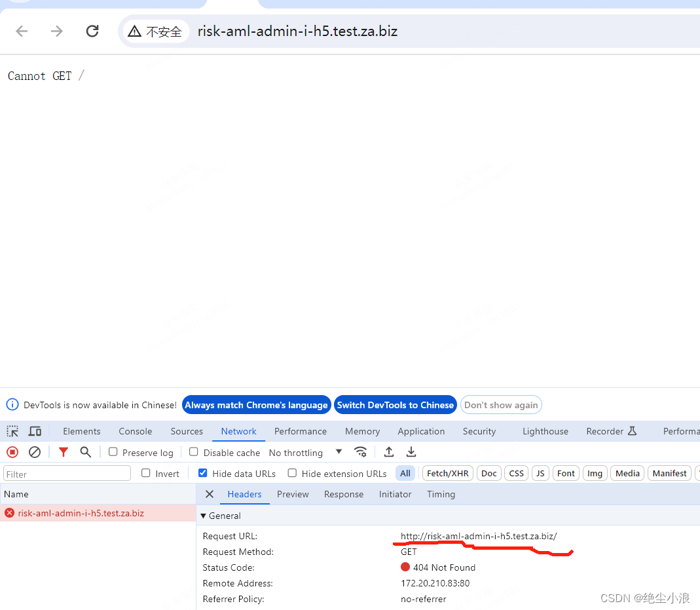Switch to the Response tab

click(x=344, y=494)
